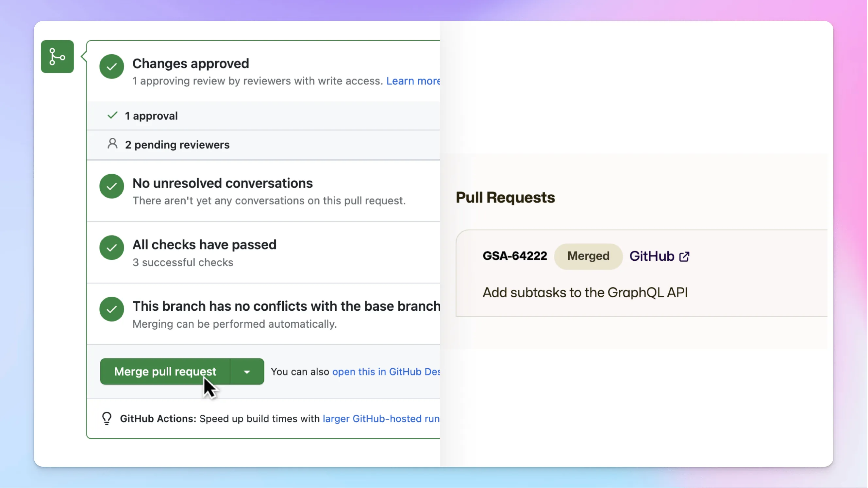Image resolution: width=868 pixels, height=488 pixels.
Task: Open the GitHub link for GSA-64222
Action: (x=652, y=256)
